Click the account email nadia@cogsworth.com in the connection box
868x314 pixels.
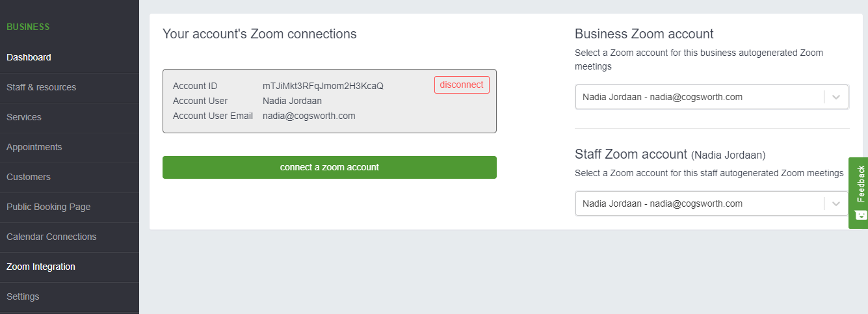[309, 116]
